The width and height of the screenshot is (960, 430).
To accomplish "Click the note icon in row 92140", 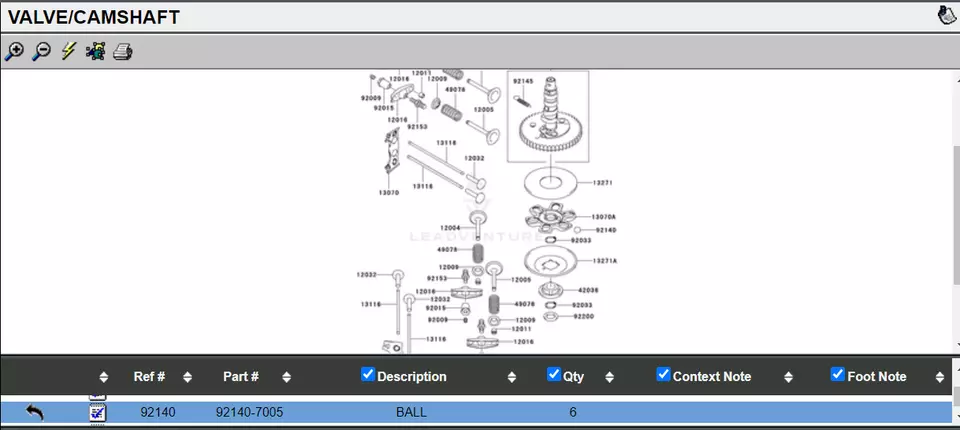I will pos(97,412).
